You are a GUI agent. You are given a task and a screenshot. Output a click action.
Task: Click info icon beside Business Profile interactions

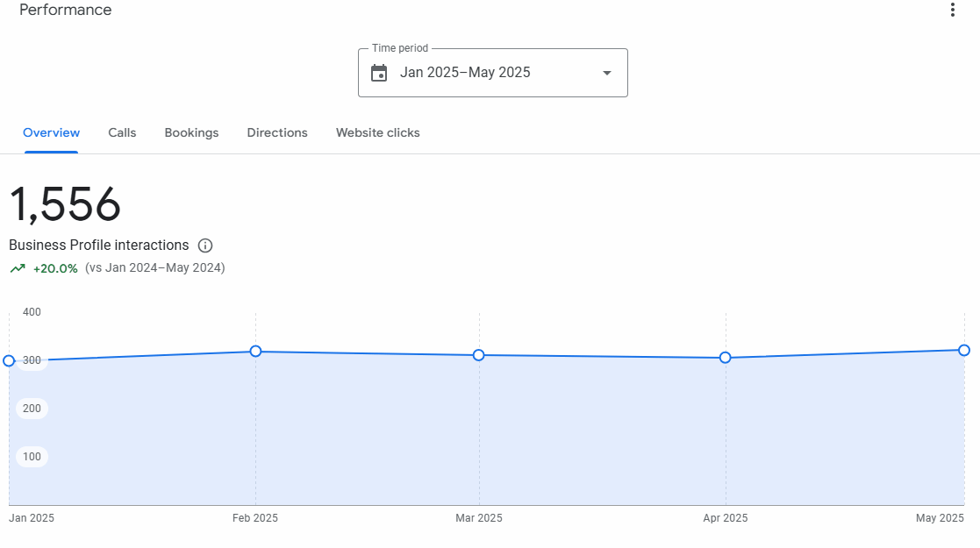(x=205, y=246)
